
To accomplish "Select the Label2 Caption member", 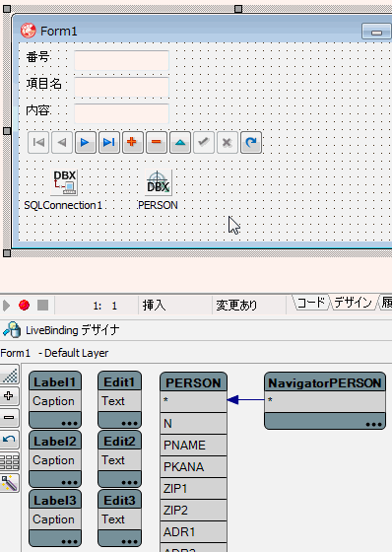I will [x=55, y=460].
